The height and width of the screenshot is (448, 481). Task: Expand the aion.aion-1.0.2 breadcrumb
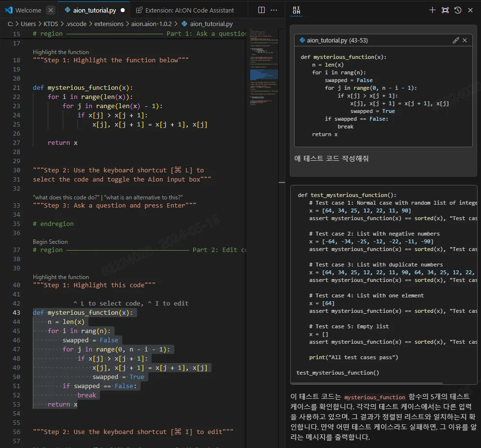point(151,24)
